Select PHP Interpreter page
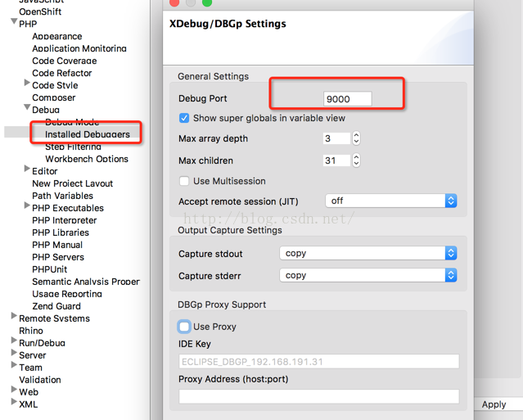Screen dimensions: 523x420 coord(65,220)
